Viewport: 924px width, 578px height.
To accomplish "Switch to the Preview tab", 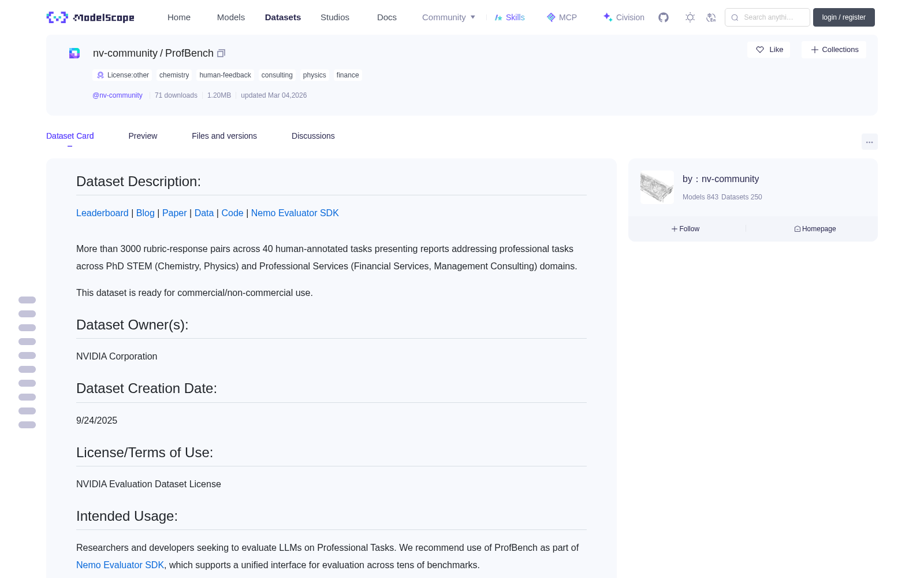I will click(x=143, y=136).
